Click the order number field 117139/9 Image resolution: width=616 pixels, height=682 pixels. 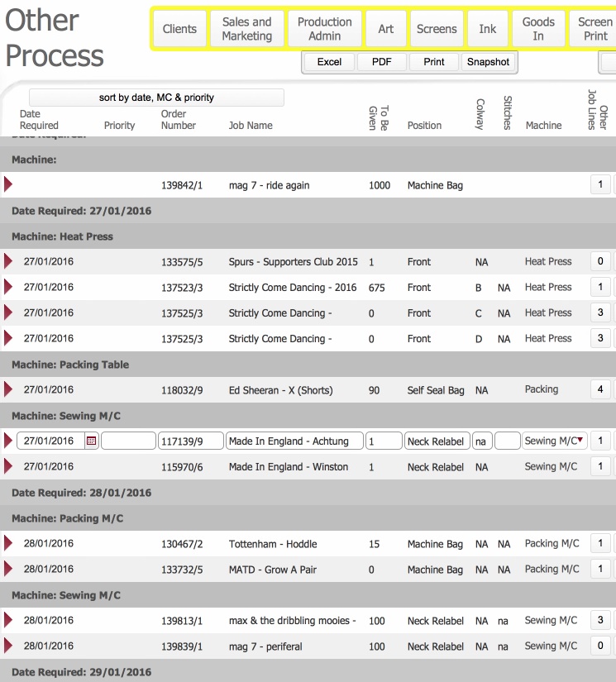point(190,441)
